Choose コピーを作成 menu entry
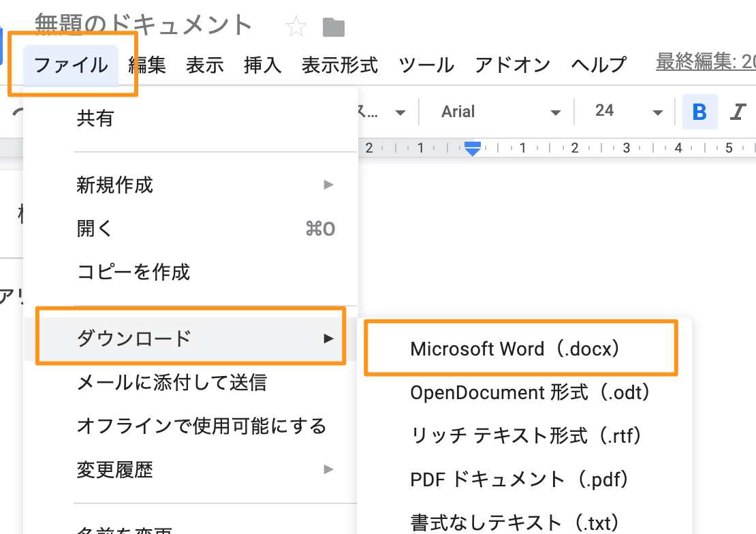Viewport: 756px width, 534px height. click(191, 272)
